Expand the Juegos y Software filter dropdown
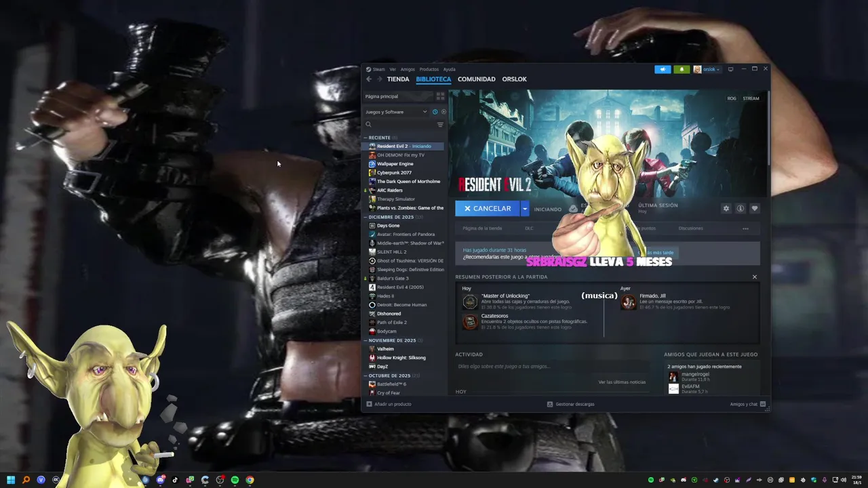Viewport: 868px width, 488px height. coord(396,112)
